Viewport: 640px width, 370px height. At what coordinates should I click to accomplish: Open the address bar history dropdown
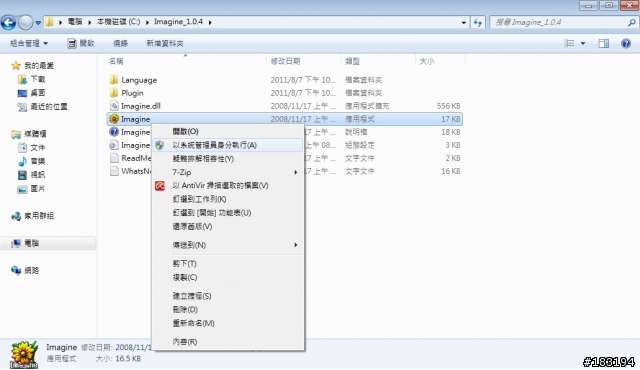coord(464,23)
